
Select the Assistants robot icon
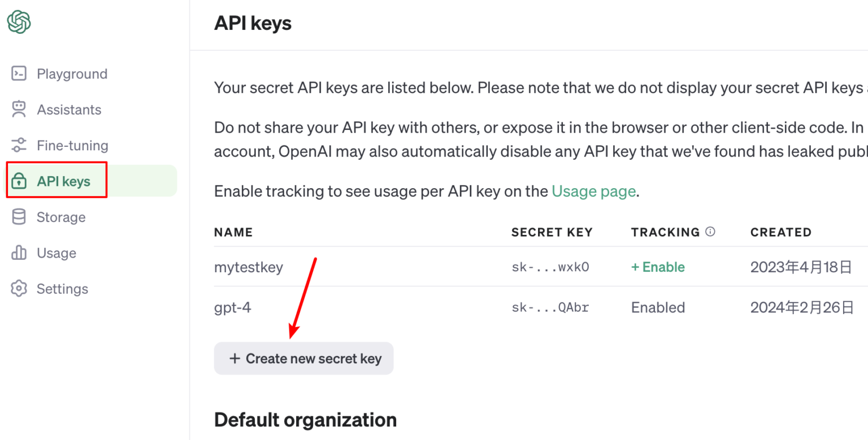19,110
